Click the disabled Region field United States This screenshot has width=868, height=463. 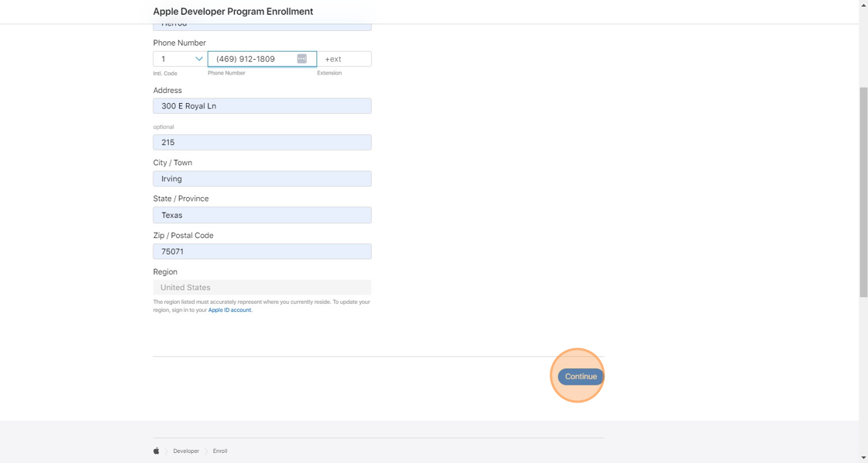[262, 288]
